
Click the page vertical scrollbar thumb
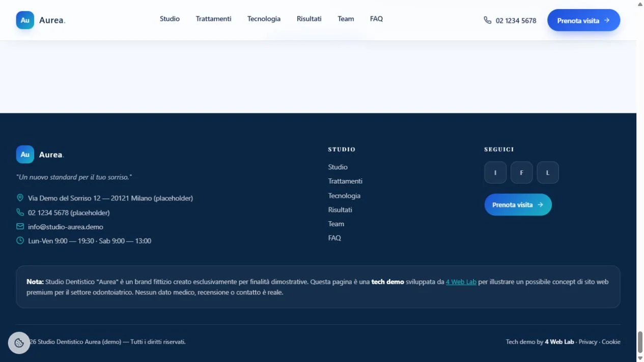tap(640, 342)
